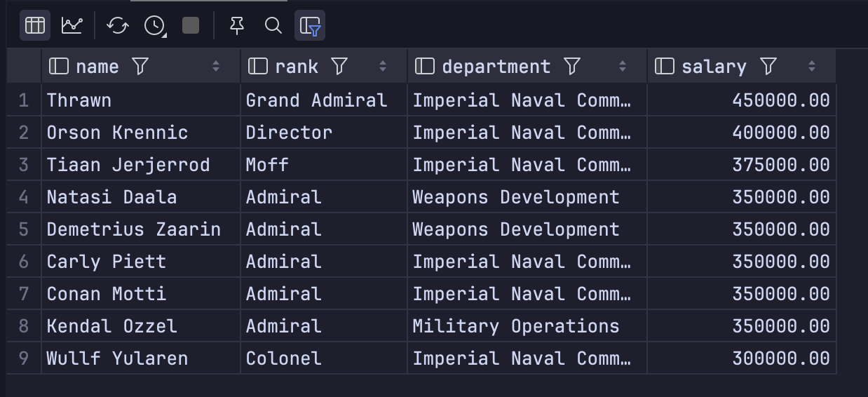This screenshot has width=868, height=397.
Task: Pin the result tab
Action: point(237,26)
